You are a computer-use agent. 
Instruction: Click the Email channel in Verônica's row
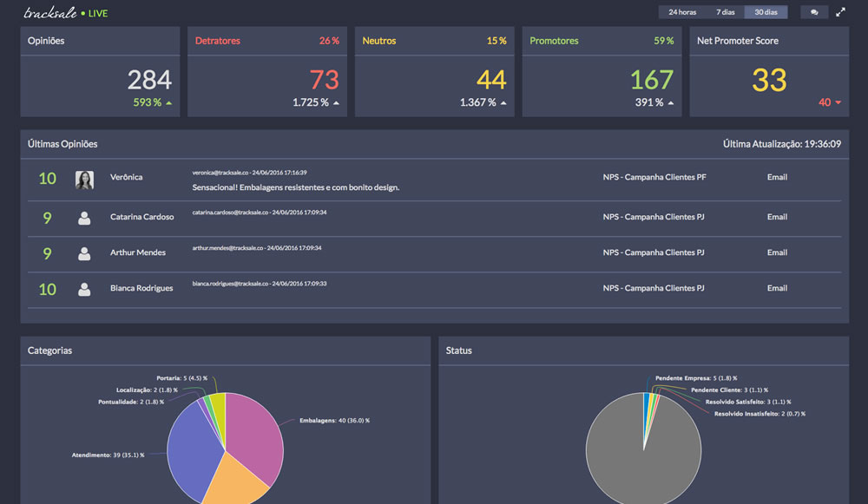[777, 177]
